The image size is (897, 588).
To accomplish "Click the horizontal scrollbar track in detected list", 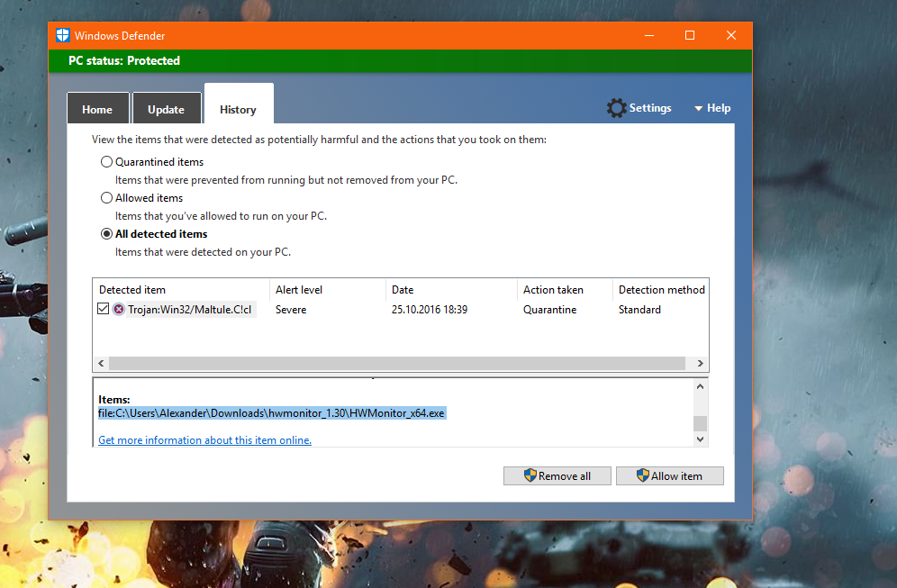I will coord(397,364).
